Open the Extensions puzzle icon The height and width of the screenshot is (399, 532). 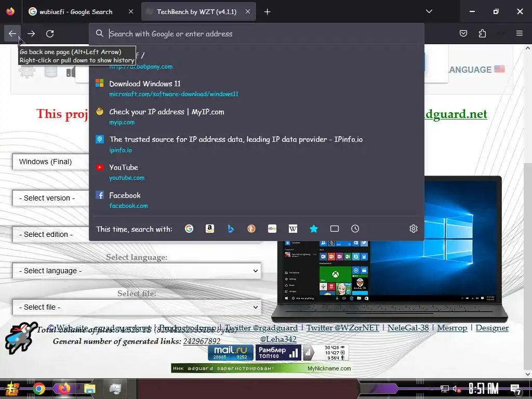tap(482, 33)
